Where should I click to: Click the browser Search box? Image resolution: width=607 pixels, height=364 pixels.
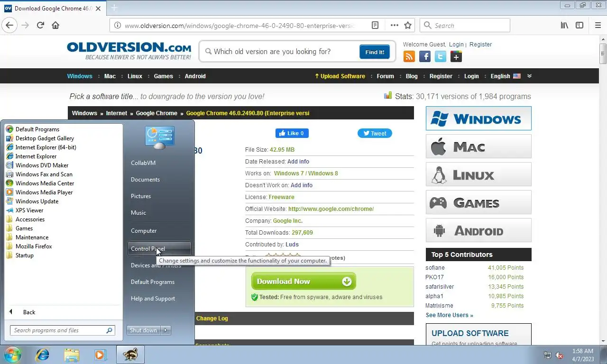coord(465,26)
